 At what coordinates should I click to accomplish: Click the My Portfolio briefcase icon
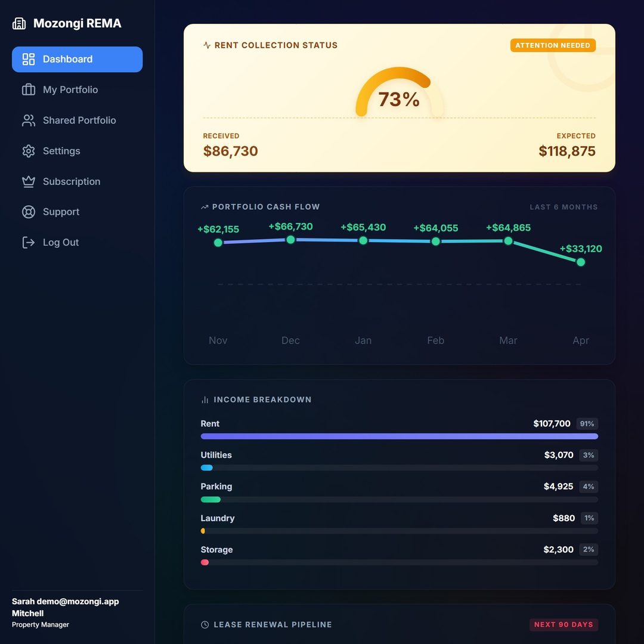click(29, 89)
